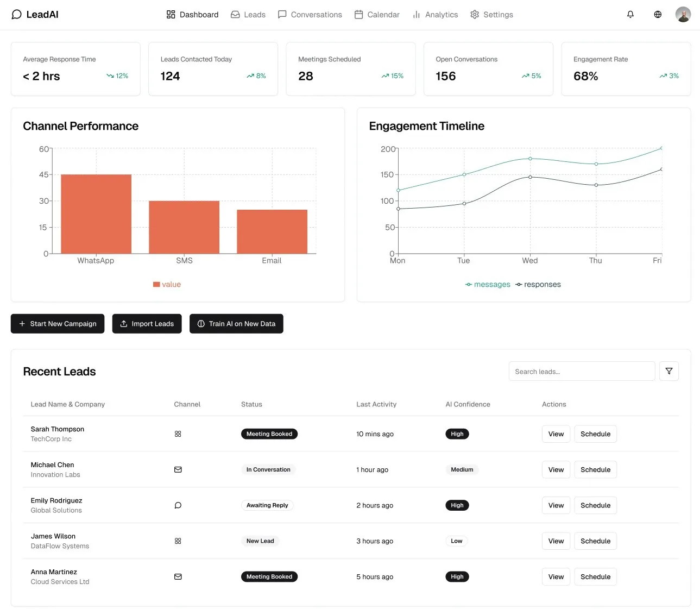Click the LeadAI logo icon
Viewport: 700px width, 615px height.
point(16,14)
